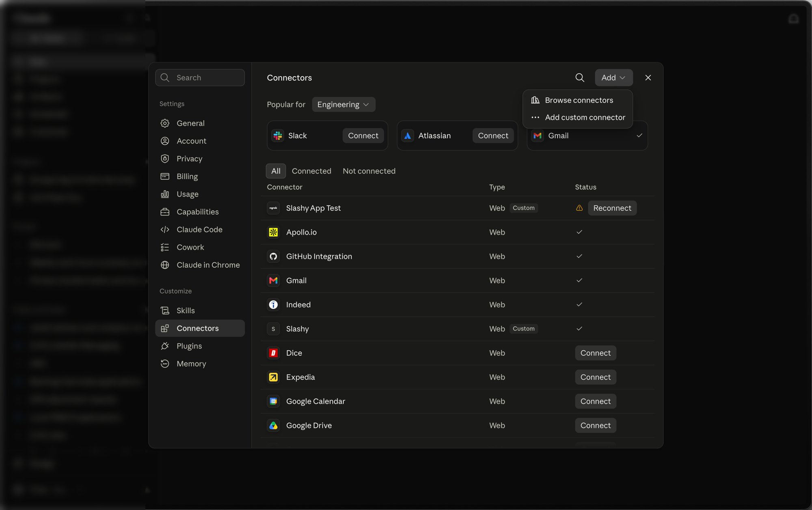Click the Apollo.io row name

tap(301, 232)
